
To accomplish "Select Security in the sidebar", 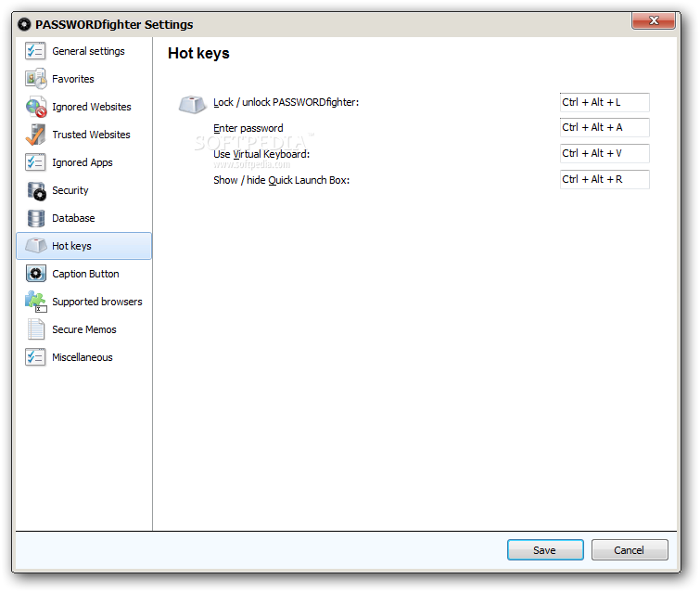I will pyautogui.click(x=84, y=190).
